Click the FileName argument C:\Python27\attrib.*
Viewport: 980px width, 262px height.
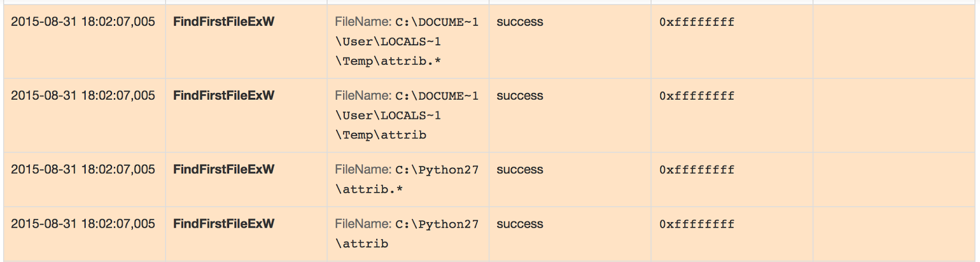point(407,179)
